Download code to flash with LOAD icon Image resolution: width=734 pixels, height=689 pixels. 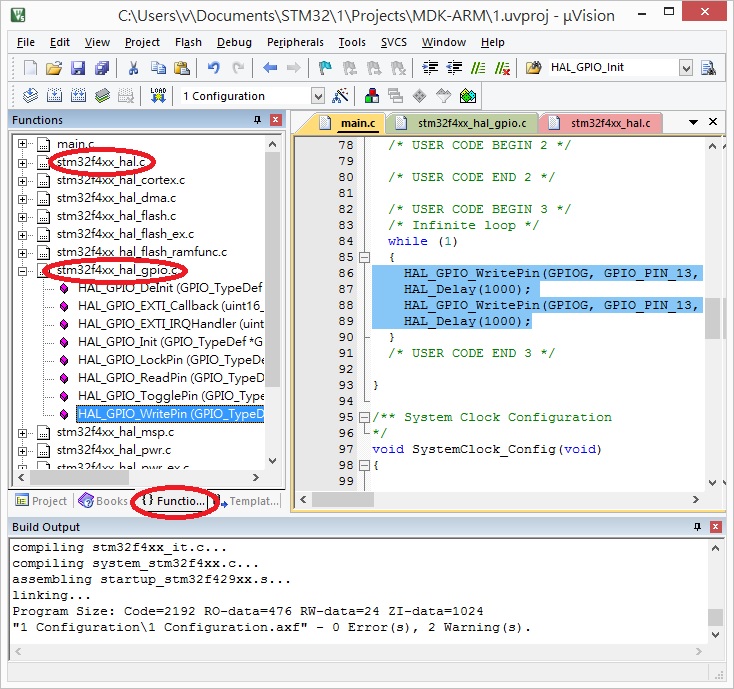pyautogui.click(x=158, y=96)
